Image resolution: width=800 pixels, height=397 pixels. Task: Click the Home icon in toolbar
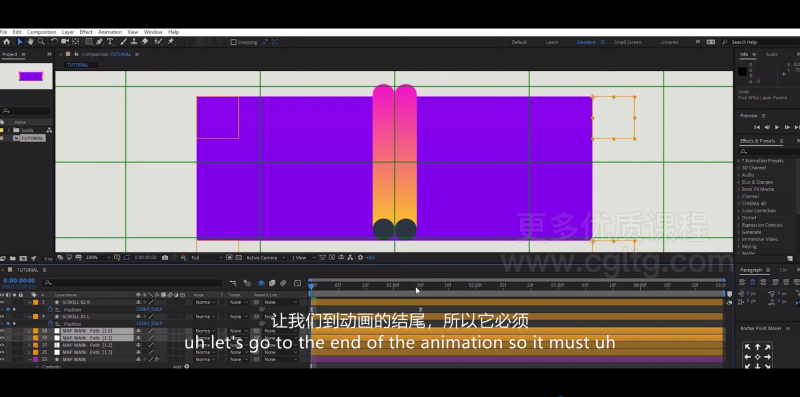click(x=7, y=42)
